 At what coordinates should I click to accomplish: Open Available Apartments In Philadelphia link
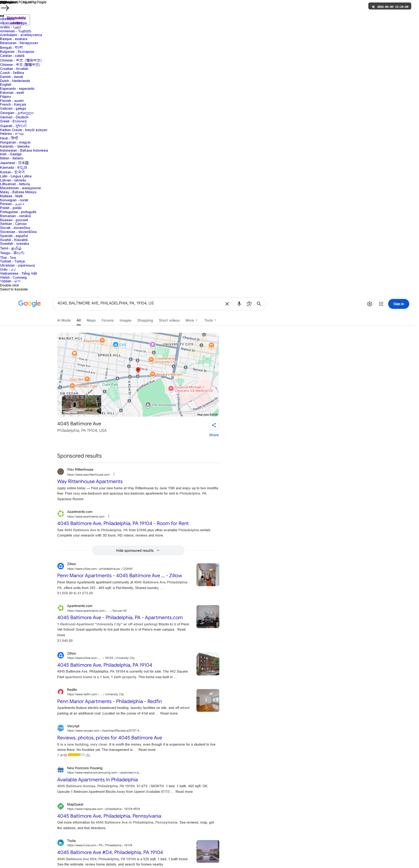[x=97, y=779]
